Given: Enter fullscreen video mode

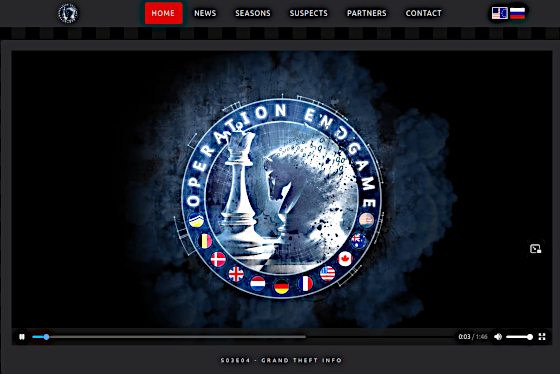Looking at the screenshot, I should point(542,336).
